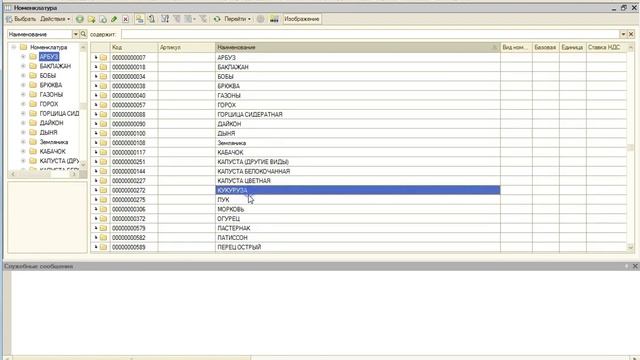This screenshot has width=640, height=360.
Task: Select the КАПУСТА БЕЛОКОЧАННАЯ row
Action: coord(358,171)
